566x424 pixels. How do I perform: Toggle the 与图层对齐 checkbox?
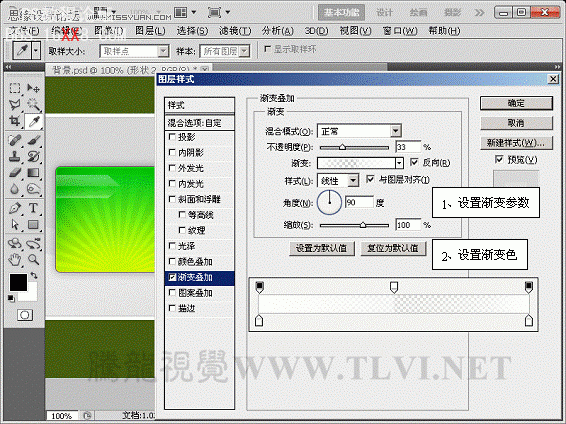point(370,179)
